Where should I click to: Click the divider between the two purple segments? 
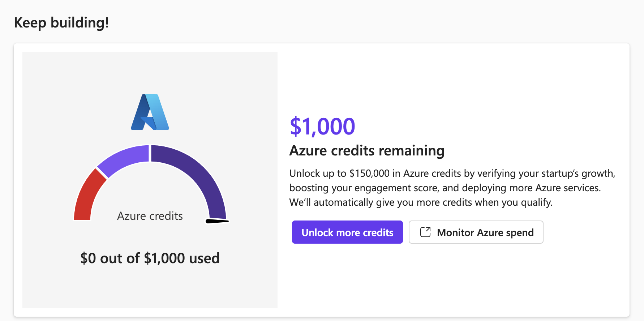coord(150,153)
